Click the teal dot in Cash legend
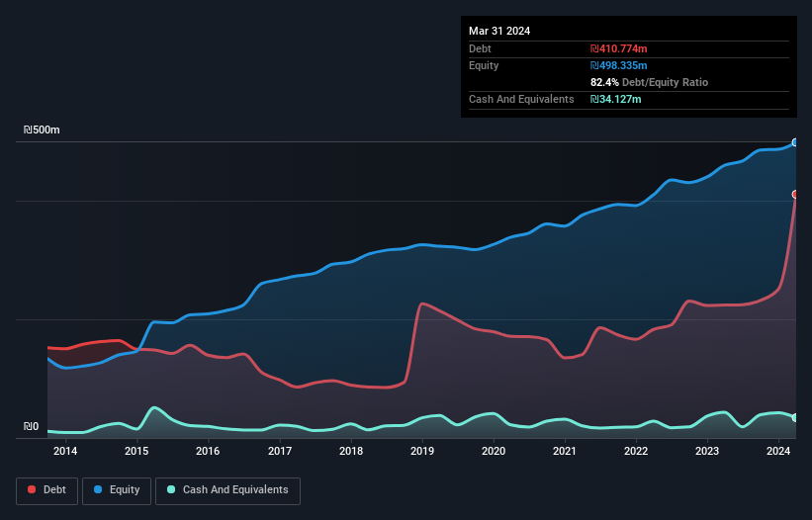The image size is (812, 520). pos(171,489)
